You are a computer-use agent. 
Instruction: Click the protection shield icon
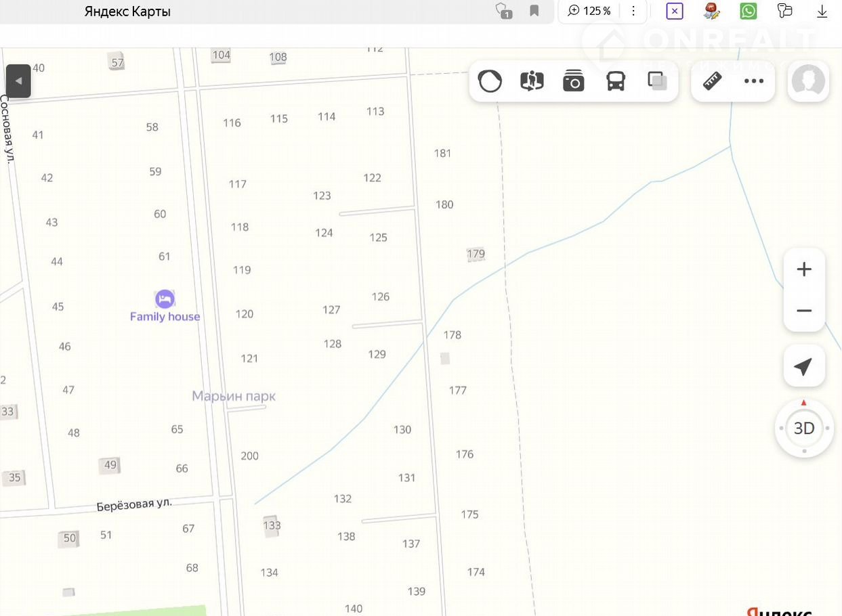pos(503,11)
